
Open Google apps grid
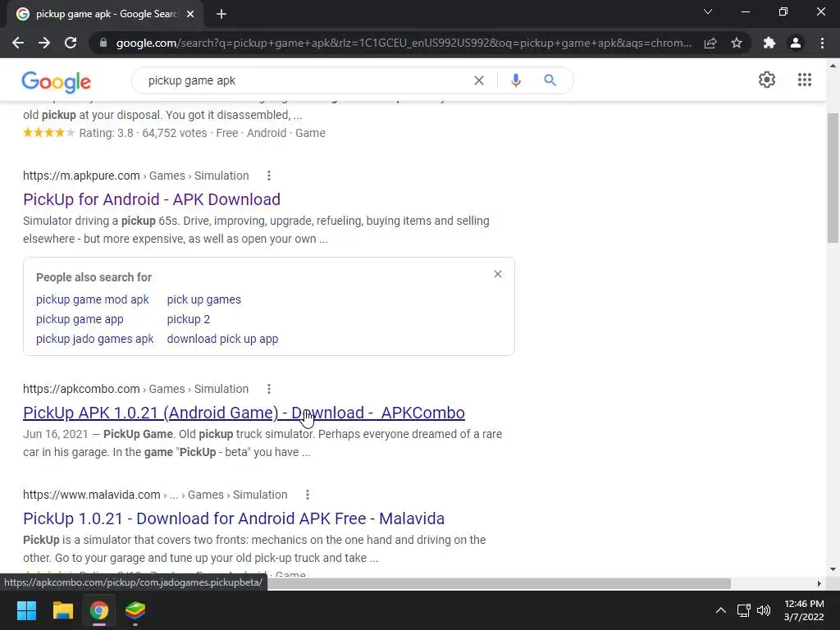[805, 80]
